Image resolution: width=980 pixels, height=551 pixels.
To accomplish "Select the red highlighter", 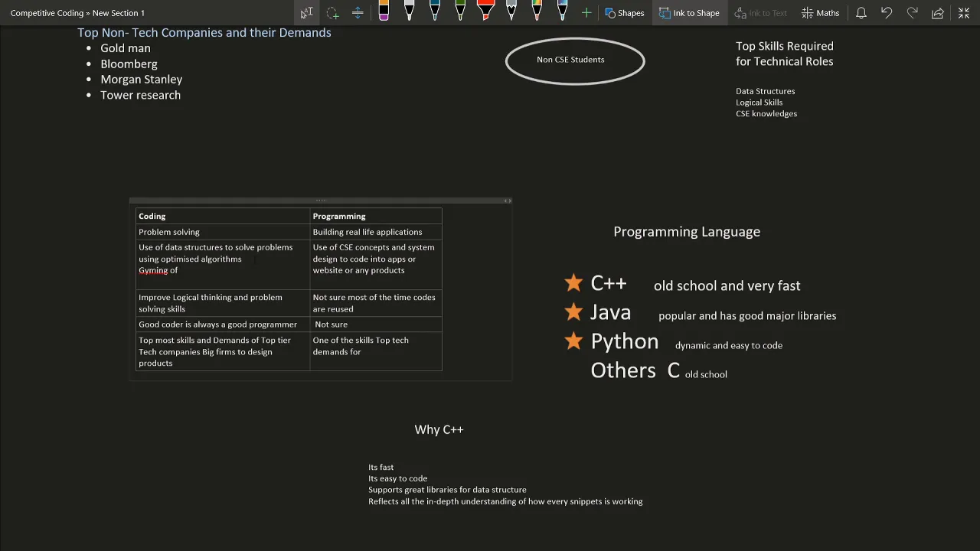I will point(485,11).
